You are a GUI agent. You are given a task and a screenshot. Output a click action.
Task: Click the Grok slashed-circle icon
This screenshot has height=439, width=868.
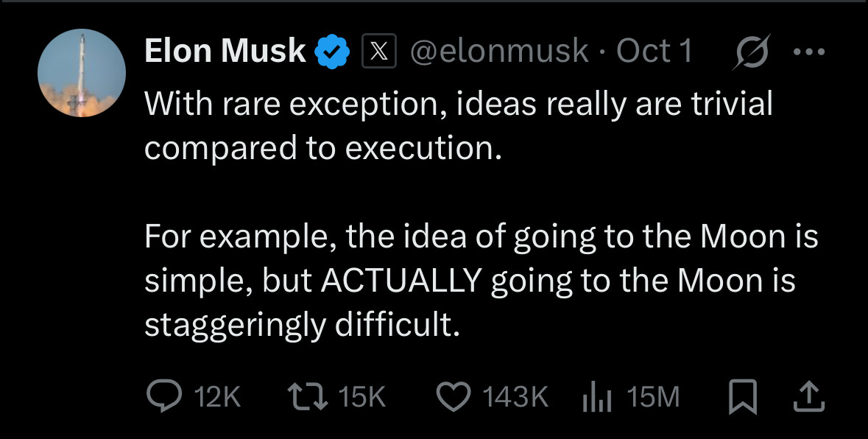point(750,53)
